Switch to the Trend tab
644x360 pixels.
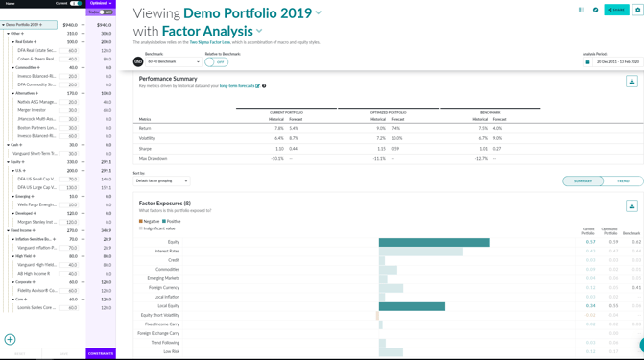click(623, 180)
